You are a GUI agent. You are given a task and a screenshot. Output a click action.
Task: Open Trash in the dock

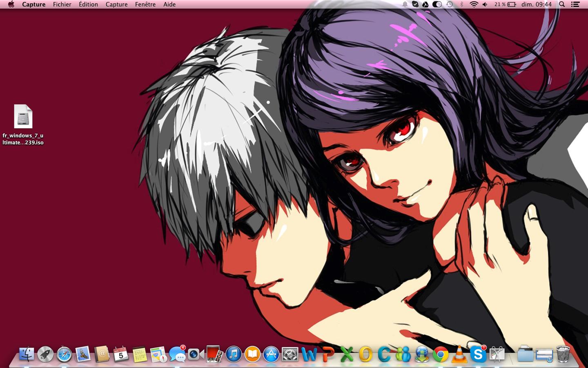pyautogui.click(x=563, y=354)
